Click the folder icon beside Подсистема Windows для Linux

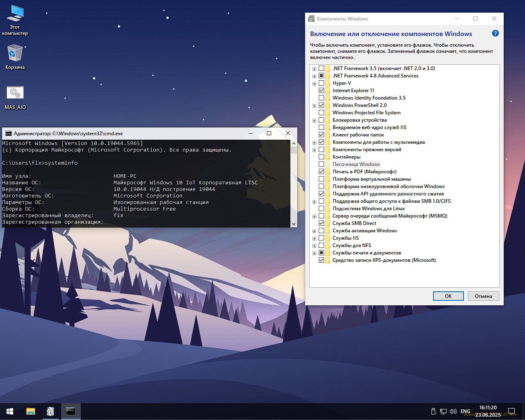click(x=328, y=209)
